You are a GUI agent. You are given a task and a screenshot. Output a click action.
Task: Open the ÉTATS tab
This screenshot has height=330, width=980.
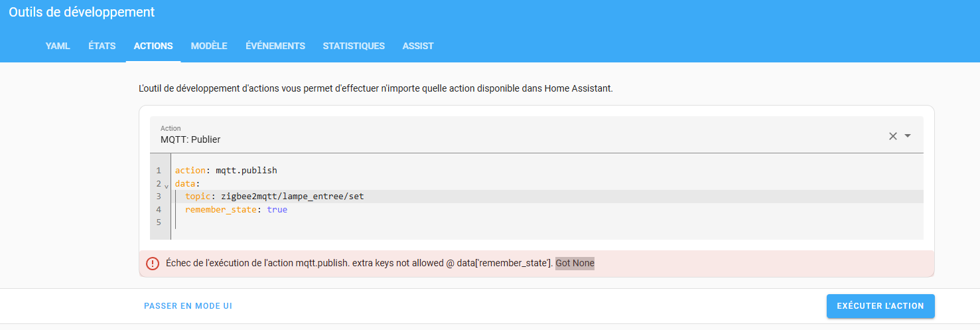click(102, 46)
